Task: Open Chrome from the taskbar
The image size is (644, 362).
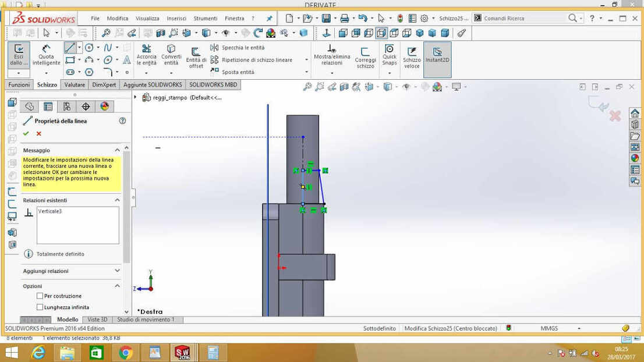Action: (x=126, y=353)
